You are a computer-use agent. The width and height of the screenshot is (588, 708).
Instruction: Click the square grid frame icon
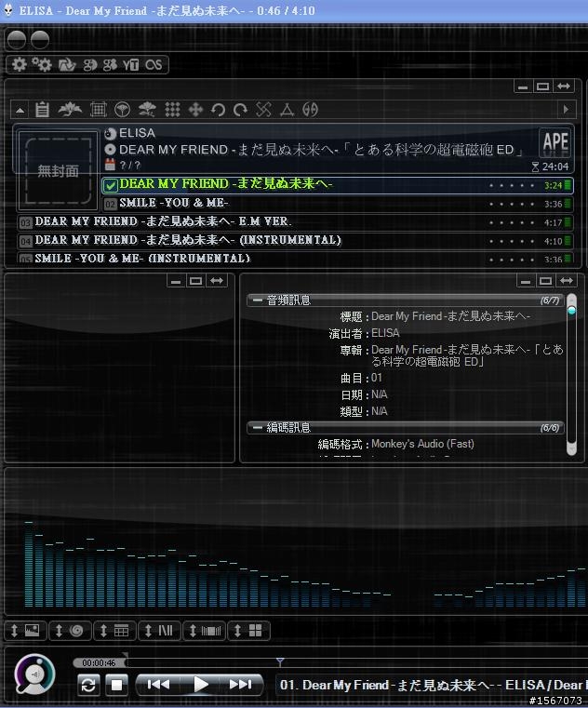(98, 109)
